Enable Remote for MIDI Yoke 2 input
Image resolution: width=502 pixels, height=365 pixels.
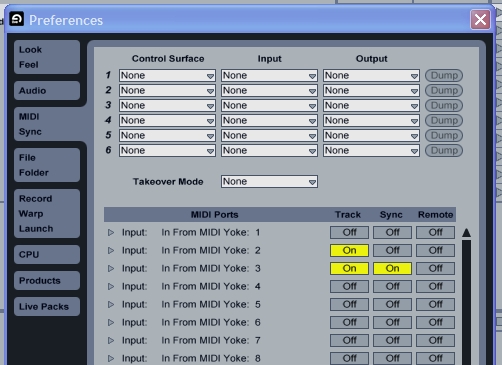click(x=435, y=250)
